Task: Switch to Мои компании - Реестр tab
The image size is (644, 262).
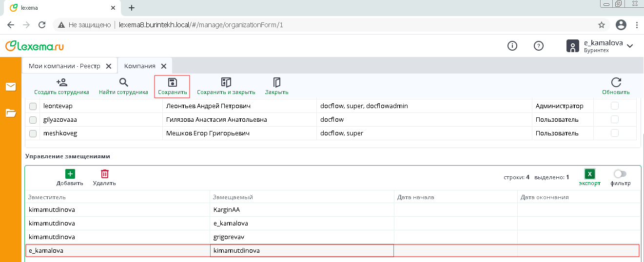Action: pos(63,66)
